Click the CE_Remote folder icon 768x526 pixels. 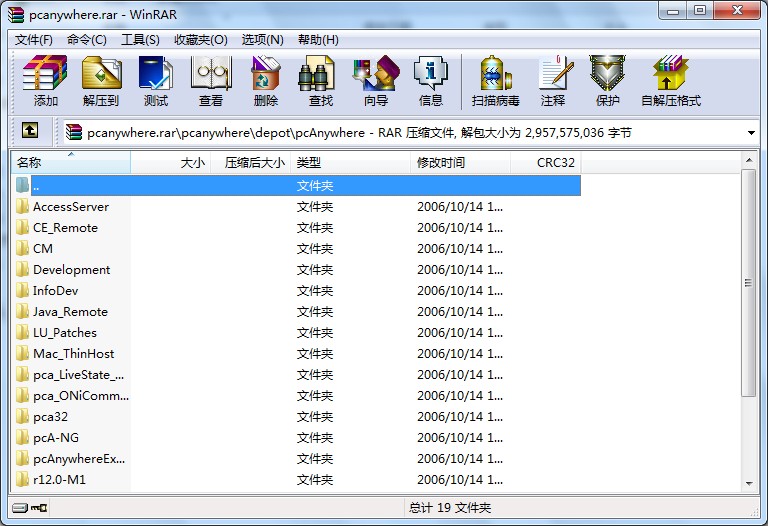pyautogui.click(x=23, y=228)
